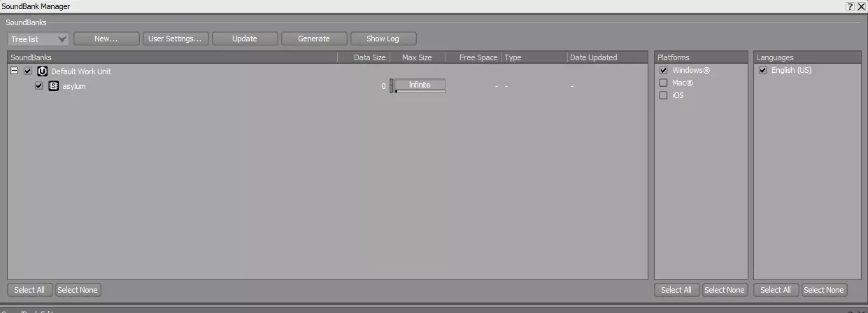Toggle the Default Work Unit checkbox

tap(28, 71)
